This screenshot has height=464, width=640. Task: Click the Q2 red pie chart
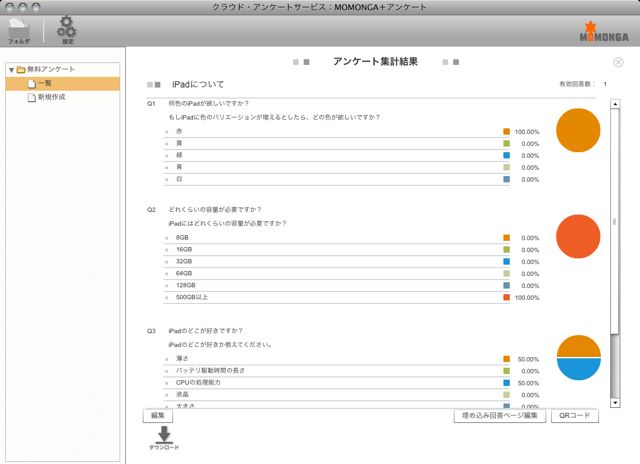tap(578, 236)
